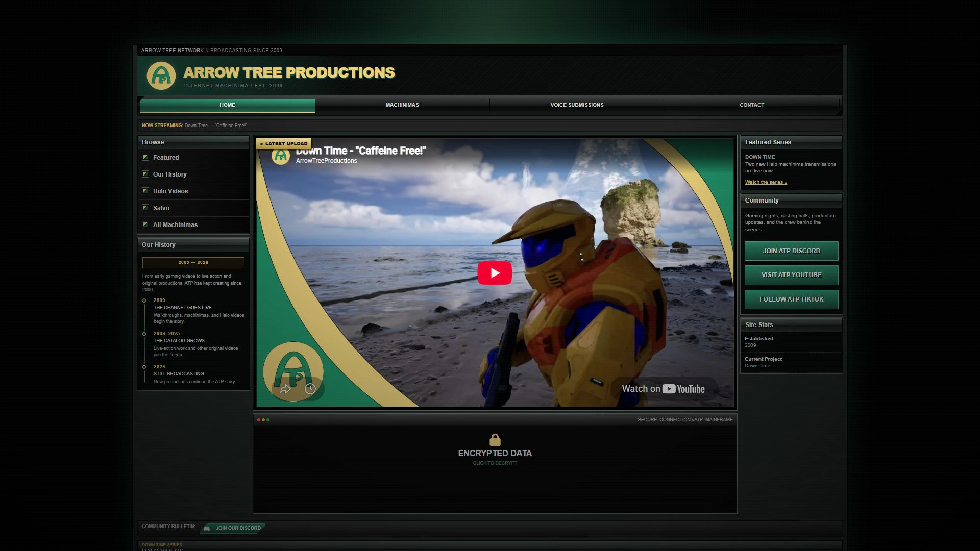Select the HOME navigation tab

click(228, 105)
